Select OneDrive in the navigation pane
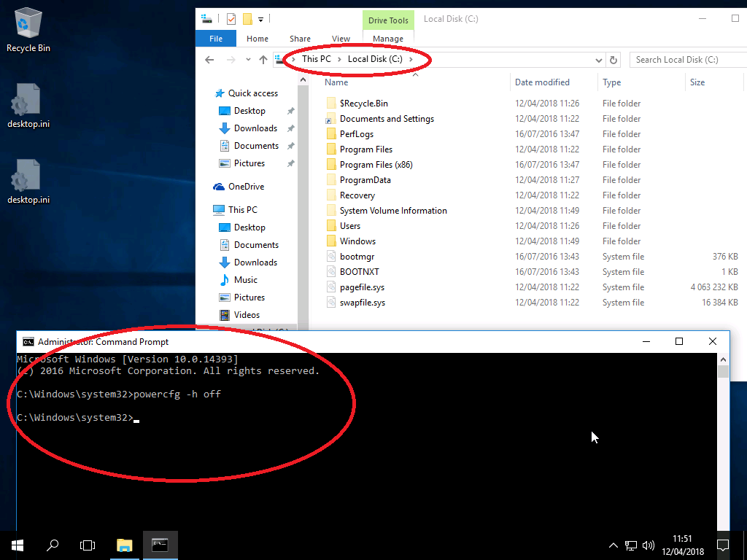747x560 pixels. coord(246,187)
